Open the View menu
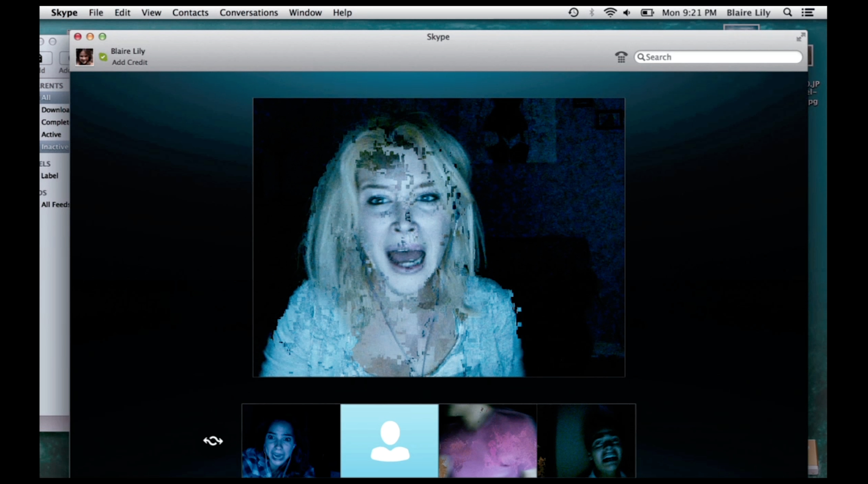The width and height of the screenshot is (868, 484). pyautogui.click(x=151, y=13)
